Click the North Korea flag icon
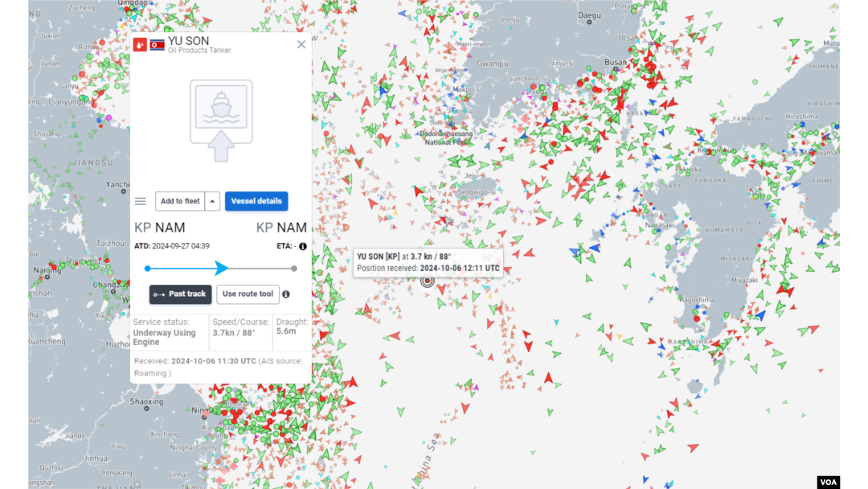 158,45
